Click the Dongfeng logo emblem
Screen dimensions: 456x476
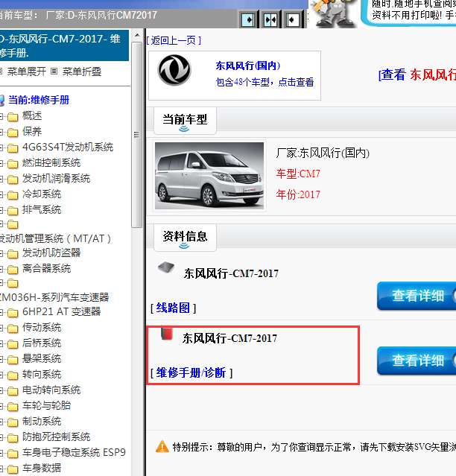pyautogui.click(x=174, y=70)
